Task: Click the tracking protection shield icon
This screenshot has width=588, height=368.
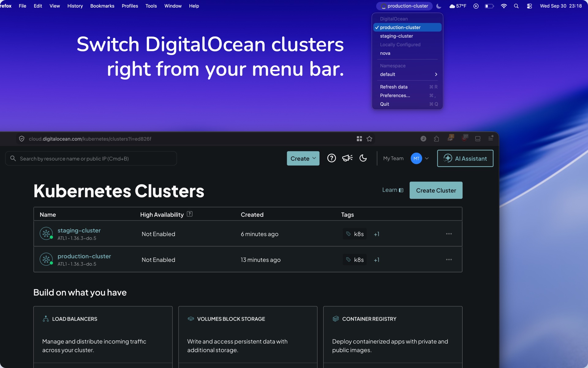Action: tap(22, 139)
